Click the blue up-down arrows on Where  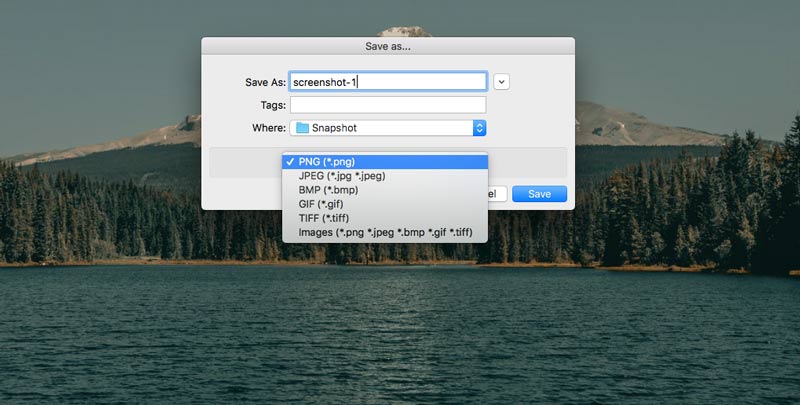479,128
